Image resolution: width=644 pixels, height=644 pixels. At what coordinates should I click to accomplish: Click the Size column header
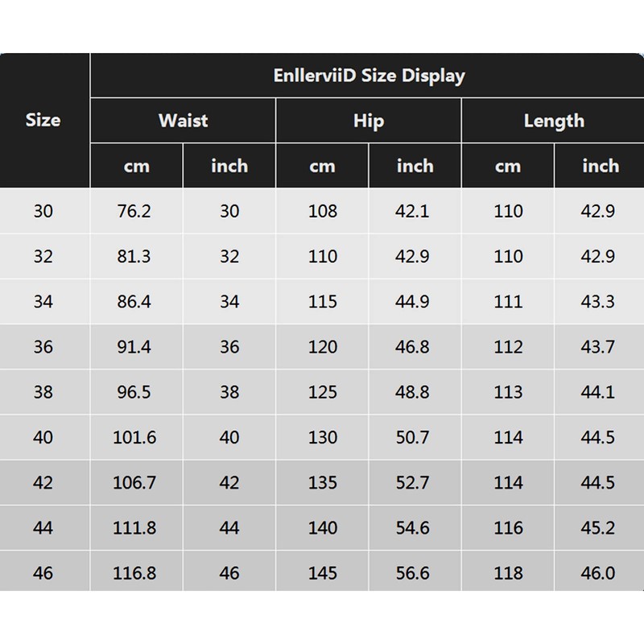click(x=43, y=121)
